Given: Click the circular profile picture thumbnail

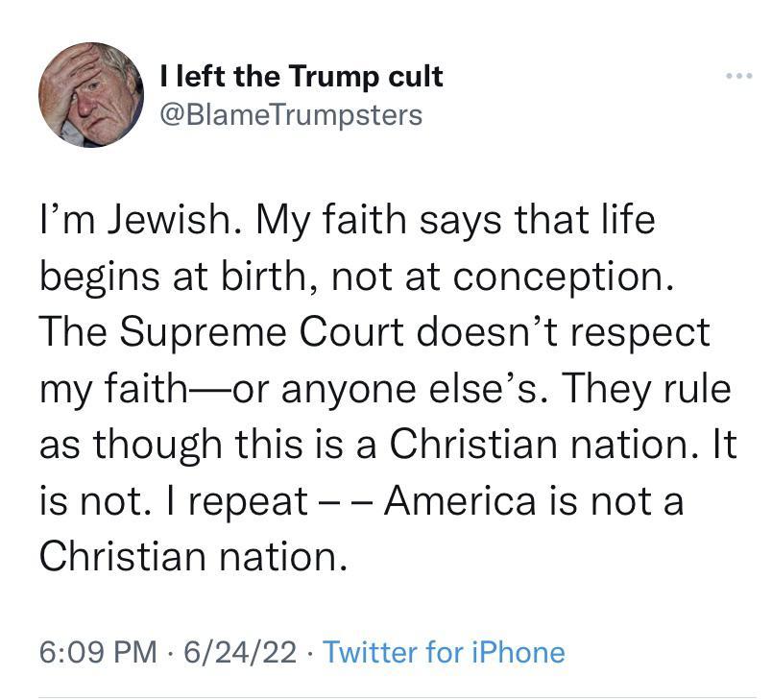Looking at the screenshot, I should click(x=91, y=94).
